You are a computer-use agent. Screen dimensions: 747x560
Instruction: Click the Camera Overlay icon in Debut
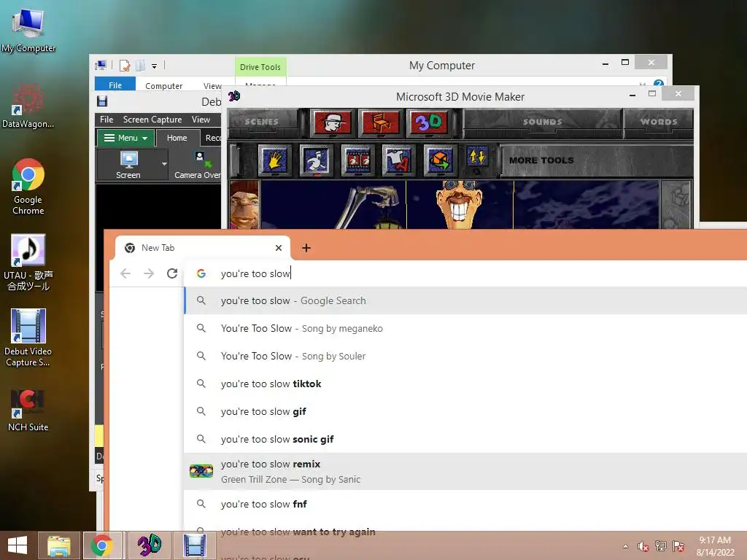[197, 164]
